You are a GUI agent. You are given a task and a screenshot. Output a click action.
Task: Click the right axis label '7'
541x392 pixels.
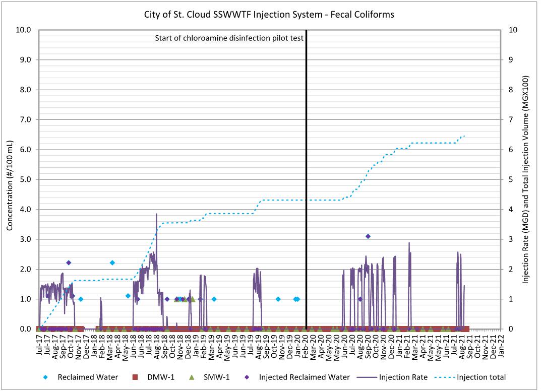511,120
